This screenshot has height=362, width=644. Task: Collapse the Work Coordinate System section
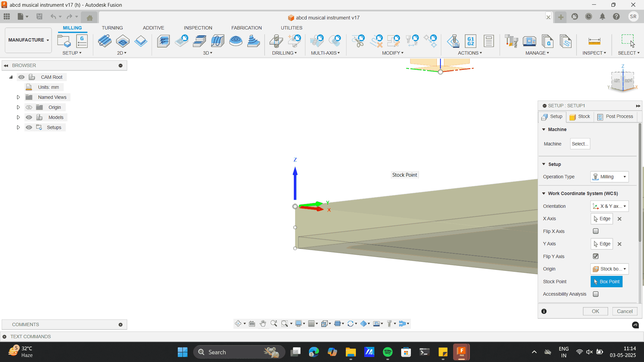(544, 193)
